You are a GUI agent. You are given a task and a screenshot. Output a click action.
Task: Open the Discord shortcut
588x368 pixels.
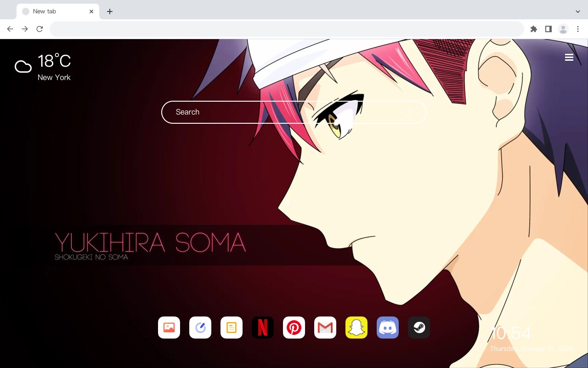(388, 328)
